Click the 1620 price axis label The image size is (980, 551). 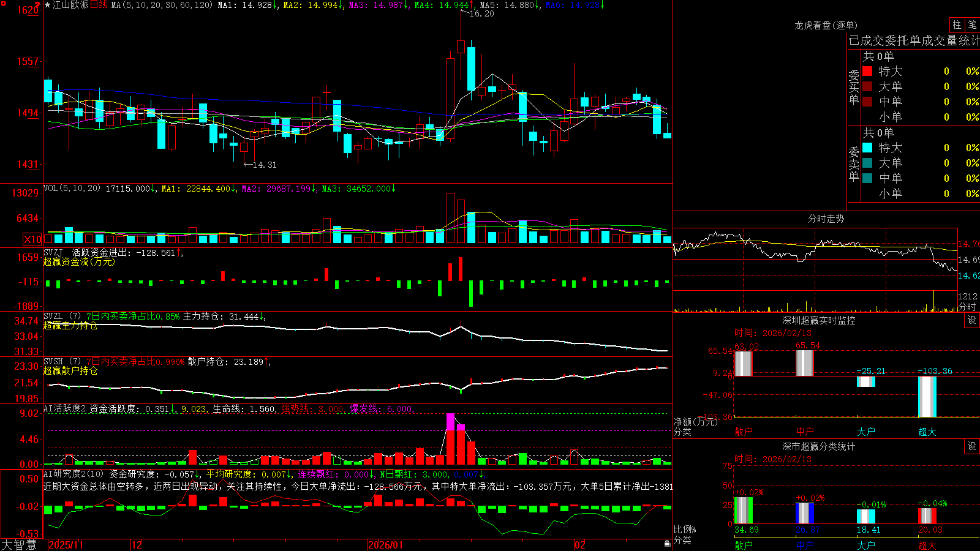[28, 10]
